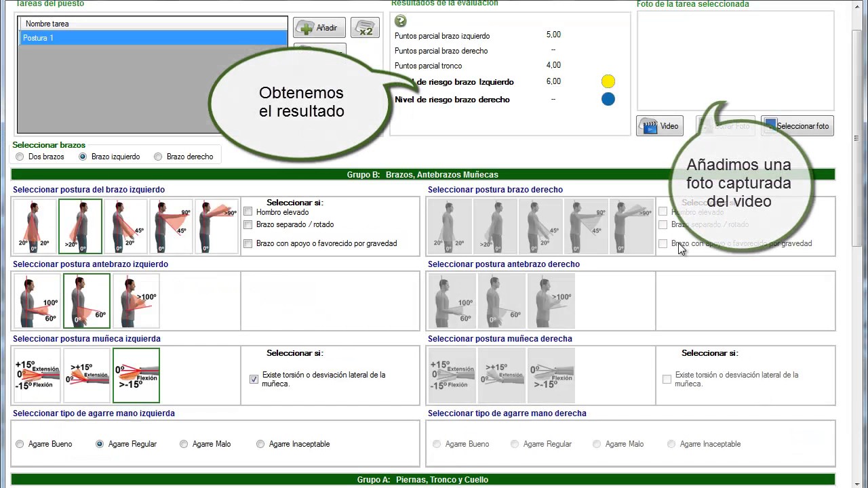This screenshot has width=868, height=488.
Task: Select the Brazo izquierdo radio option
Action: click(x=83, y=157)
